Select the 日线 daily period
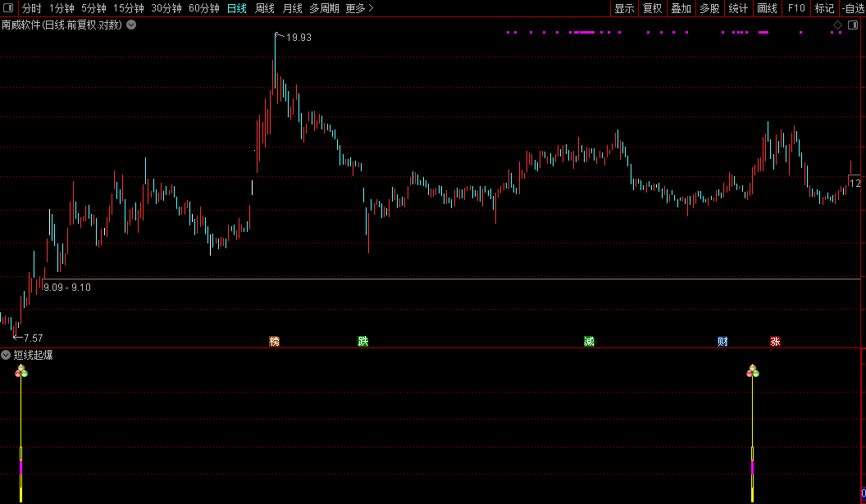This screenshot has width=866, height=504. [x=237, y=8]
